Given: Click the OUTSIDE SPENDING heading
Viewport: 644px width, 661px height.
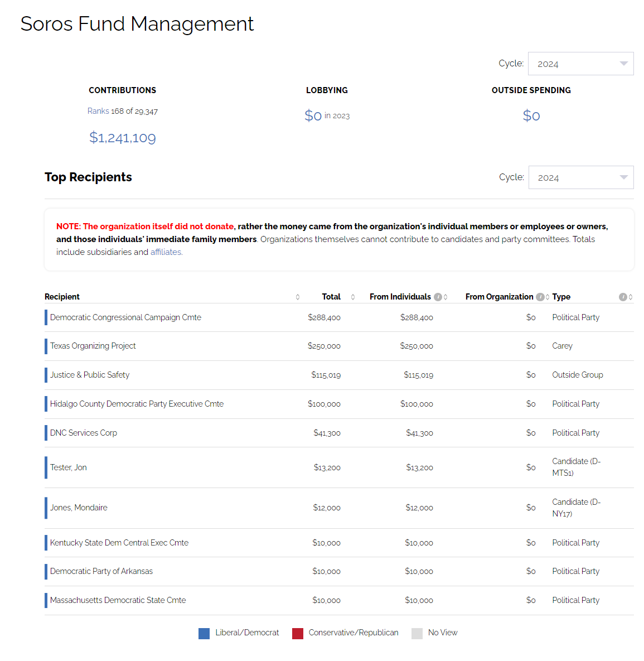Looking at the screenshot, I should point(531,90).
